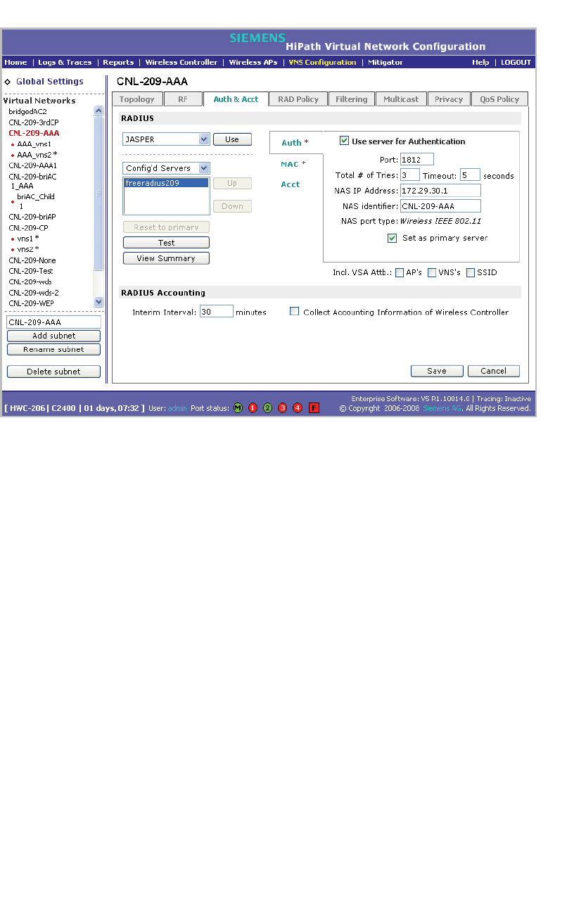Click port status M icon

point(238,408)
